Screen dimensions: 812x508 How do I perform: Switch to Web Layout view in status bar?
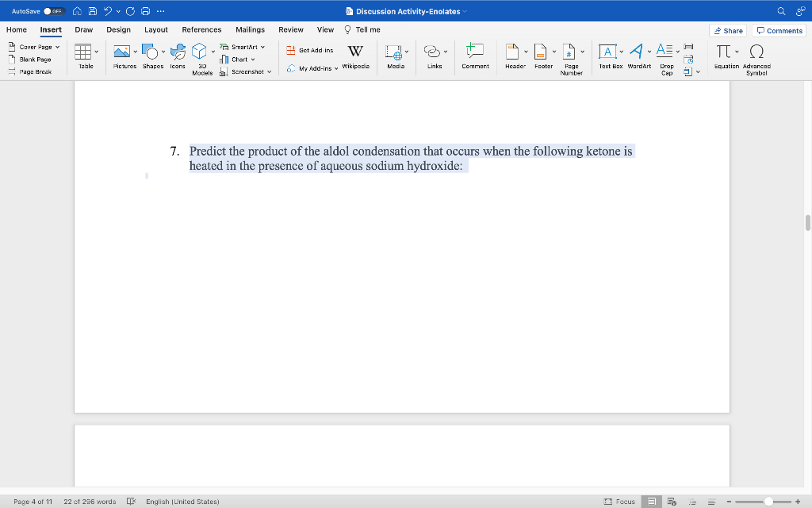(x=671, y=501)
